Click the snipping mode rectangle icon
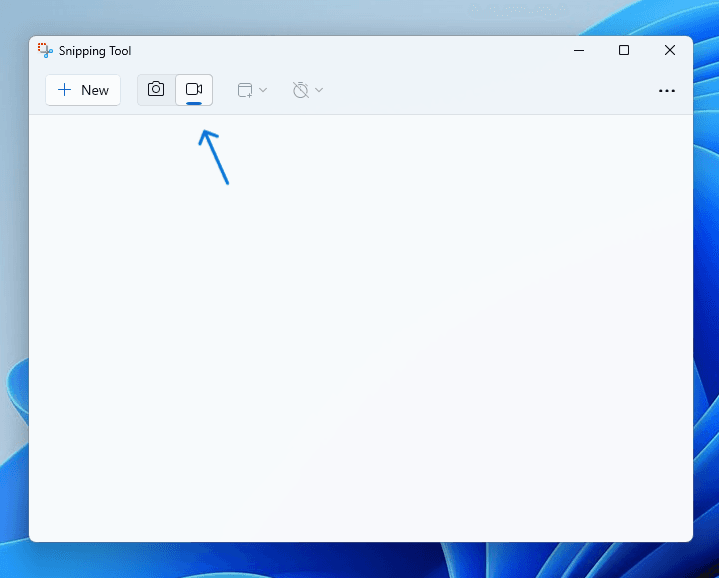The image size is (719, 578). 245,90
